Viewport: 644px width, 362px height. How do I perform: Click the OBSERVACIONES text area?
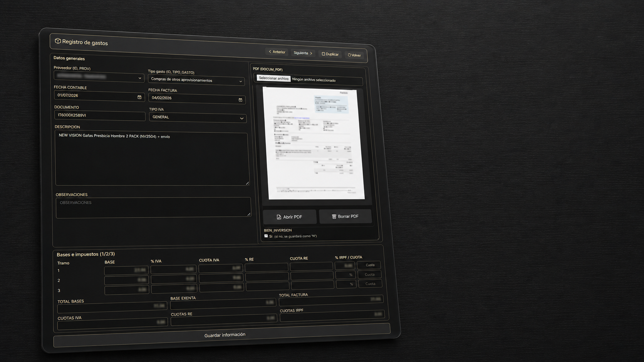(x=153, y=207)
